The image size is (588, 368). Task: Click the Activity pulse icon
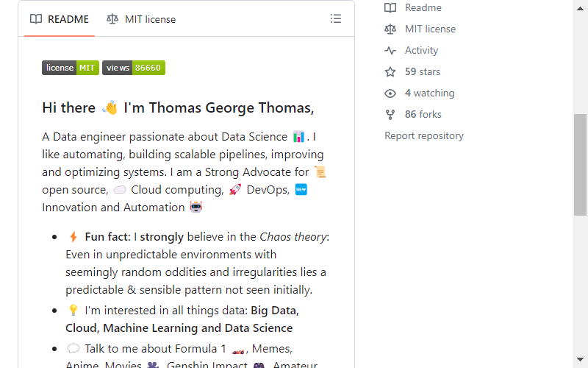click(x=390, y=50)
